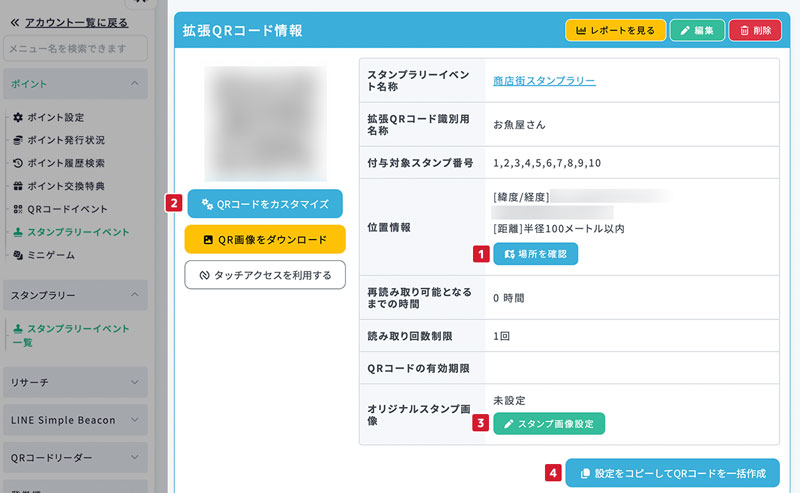Collapse the ポイント menu section
Viewport: 800px width, 493px height.
(134, 84)
